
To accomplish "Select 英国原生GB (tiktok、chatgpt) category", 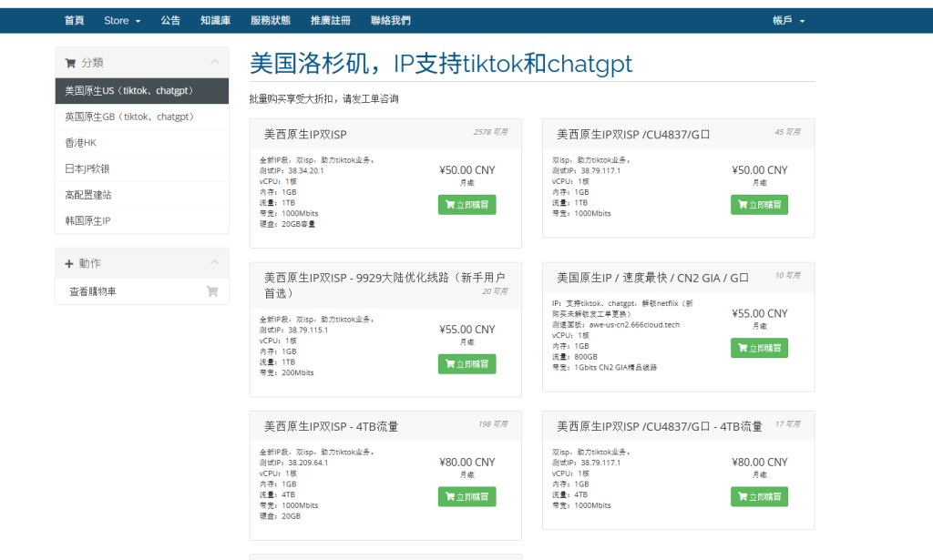I will tap(141, 117).
